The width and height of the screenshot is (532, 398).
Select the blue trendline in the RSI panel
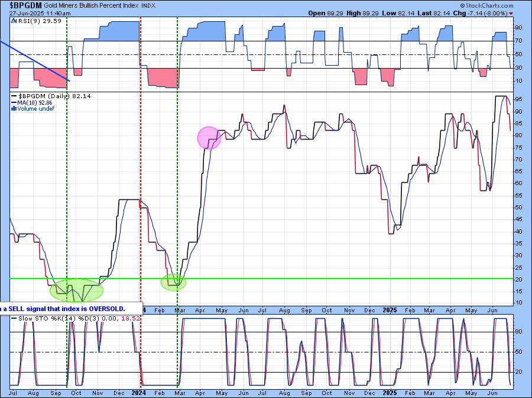(35, 61)
